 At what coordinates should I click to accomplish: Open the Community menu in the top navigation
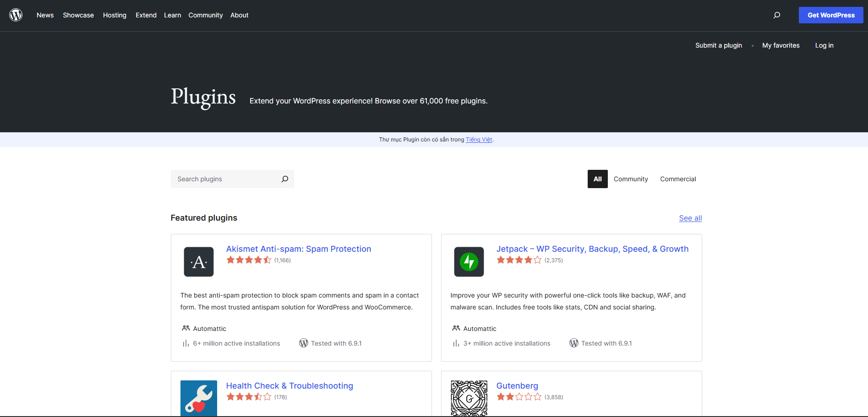206,15
